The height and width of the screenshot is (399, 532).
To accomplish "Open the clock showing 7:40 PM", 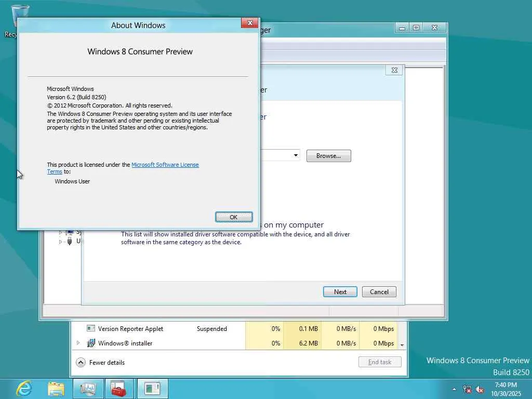I will pyautogui.click(x=506, y=389).
